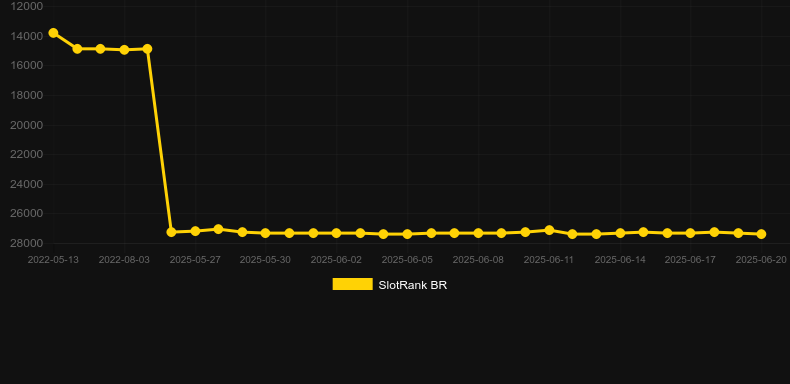This screenshot has width=790, height=384.
Task: Click the 28000 y-axis tick label
Action: point(27,243)
